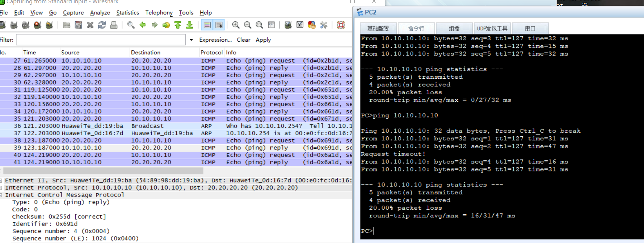Sort by Info column header

coord(289,52)
